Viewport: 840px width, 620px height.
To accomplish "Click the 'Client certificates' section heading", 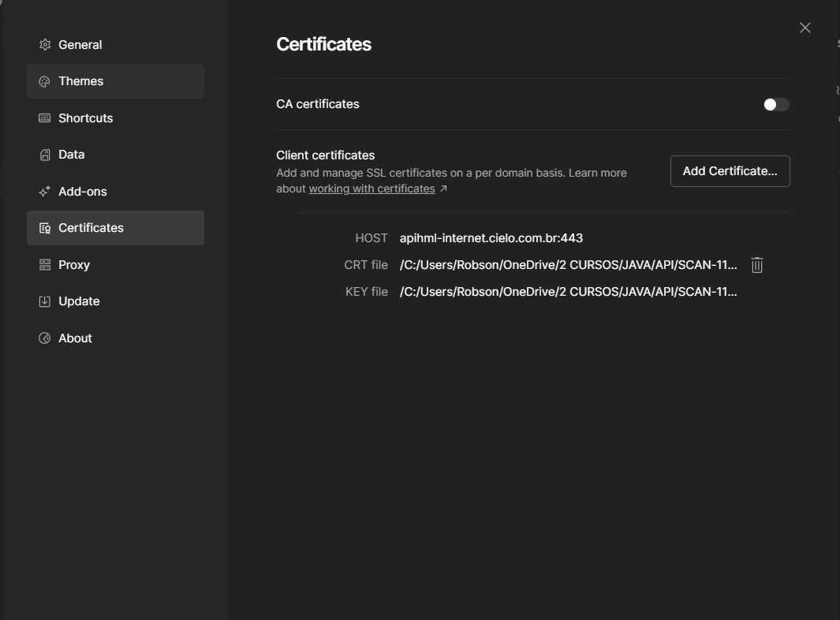I will [x=325, y=155].
